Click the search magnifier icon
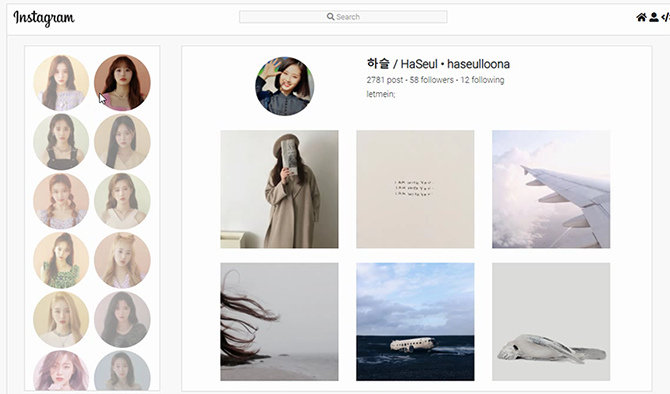The image size is (670, 394). coord(330,17)
